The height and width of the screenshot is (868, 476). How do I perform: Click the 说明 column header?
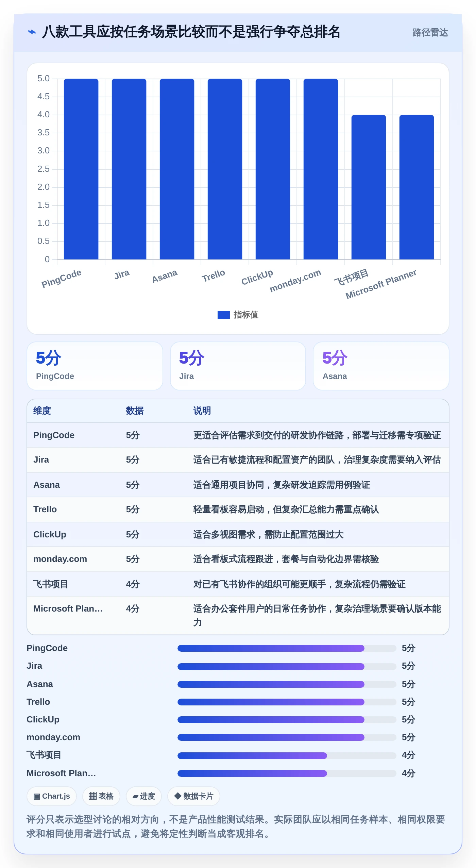point(202,411)
